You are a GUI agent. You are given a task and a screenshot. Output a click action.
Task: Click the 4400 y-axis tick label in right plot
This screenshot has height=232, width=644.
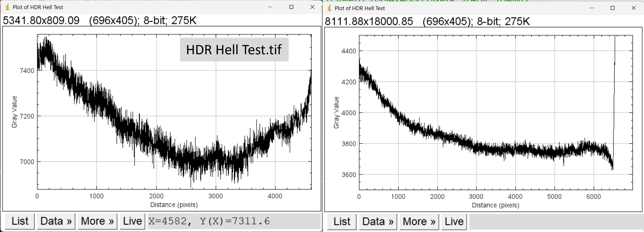coord(349,51)
